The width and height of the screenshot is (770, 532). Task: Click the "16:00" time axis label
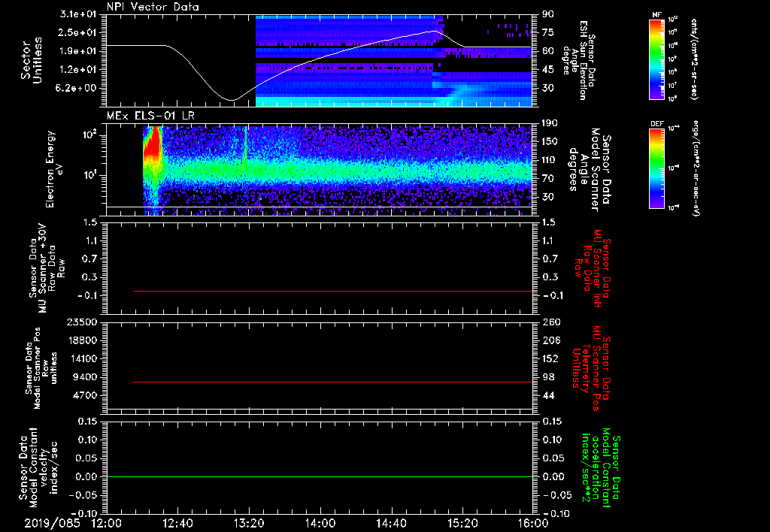pyautogui.click(x=533, y=523)
